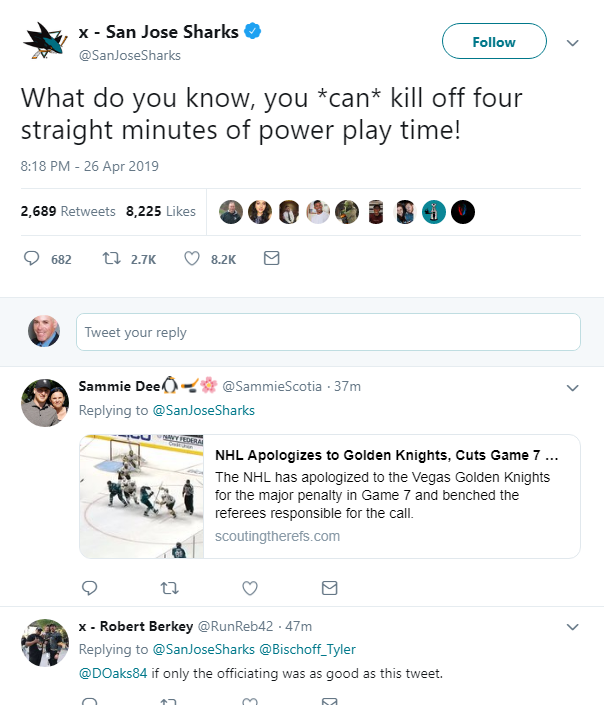Retweet Sammie Dee's reply

(169, 587)
